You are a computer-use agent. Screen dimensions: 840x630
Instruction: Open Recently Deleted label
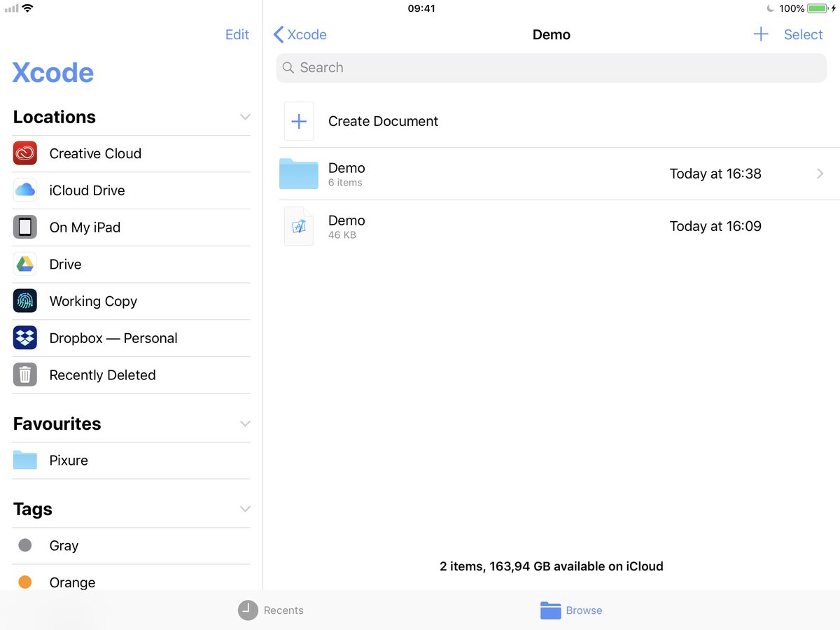point(102,375)
